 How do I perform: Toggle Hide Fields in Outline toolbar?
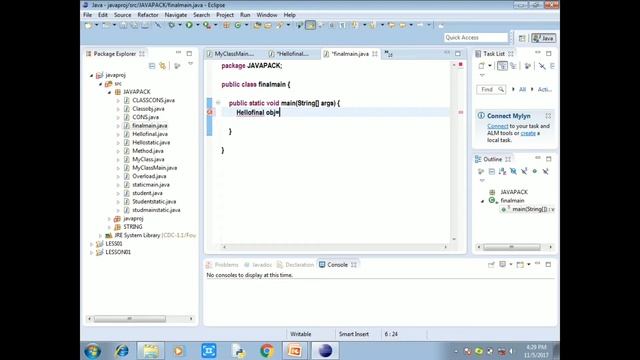(x=513, y=171)
